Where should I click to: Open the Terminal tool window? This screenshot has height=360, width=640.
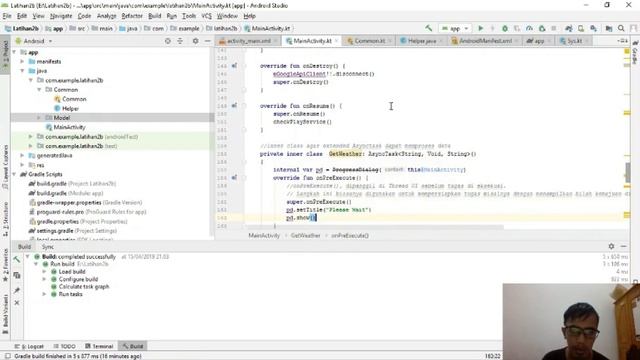point(99,346)
